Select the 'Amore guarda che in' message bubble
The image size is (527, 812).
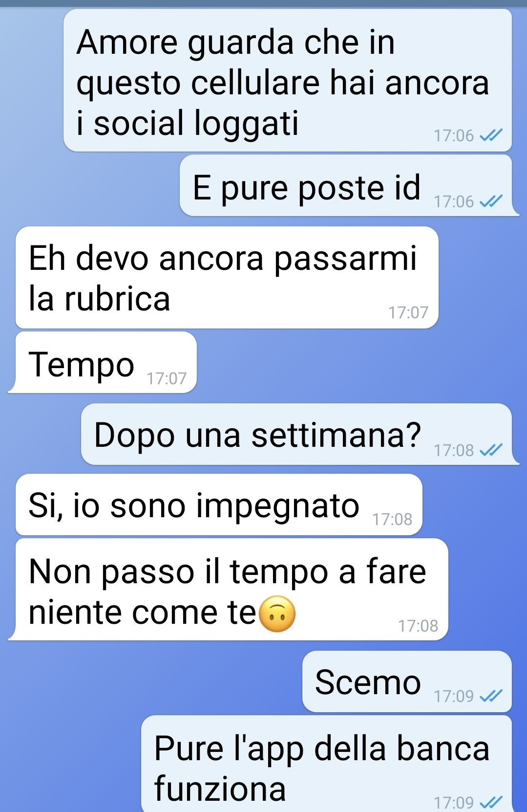288,80
